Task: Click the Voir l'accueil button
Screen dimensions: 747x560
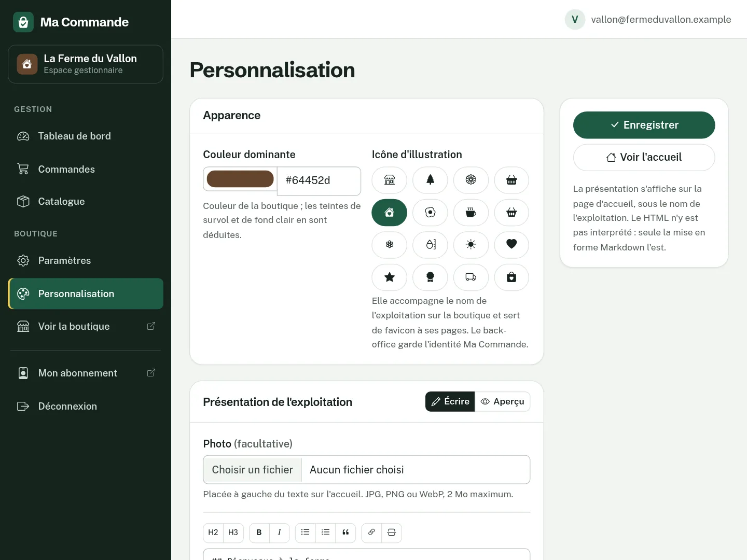Action: (x=644, y=157)
